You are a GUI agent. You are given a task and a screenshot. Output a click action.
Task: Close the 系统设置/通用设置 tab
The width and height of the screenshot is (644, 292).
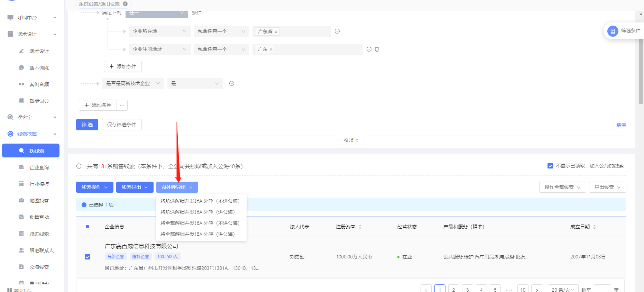tap(125, 4)
